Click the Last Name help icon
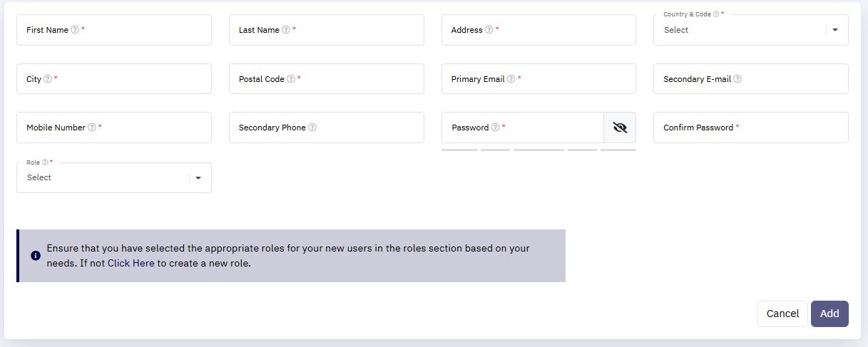868x347 pixels. coord(286,30)
